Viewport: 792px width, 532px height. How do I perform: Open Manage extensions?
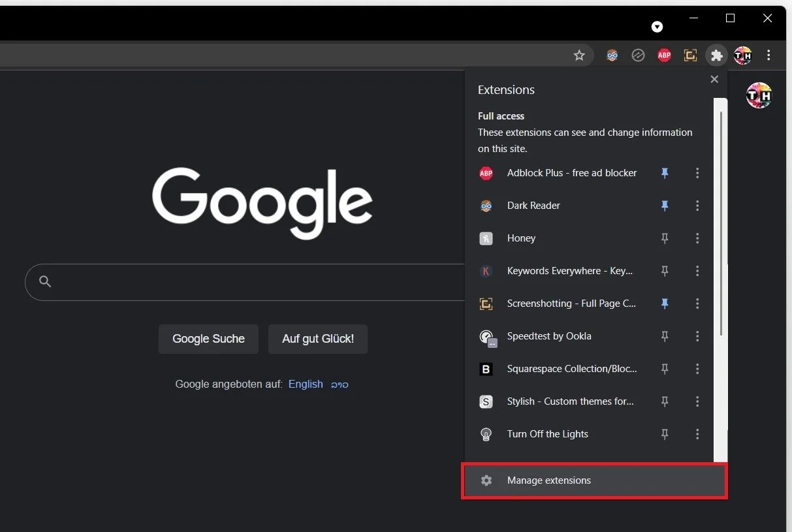594,480
